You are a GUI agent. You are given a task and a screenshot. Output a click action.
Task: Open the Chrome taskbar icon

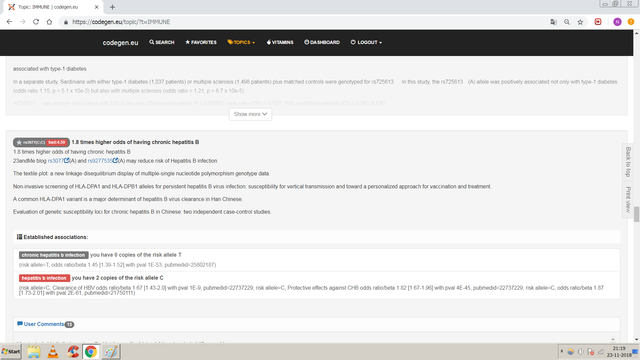pos(91,352)
